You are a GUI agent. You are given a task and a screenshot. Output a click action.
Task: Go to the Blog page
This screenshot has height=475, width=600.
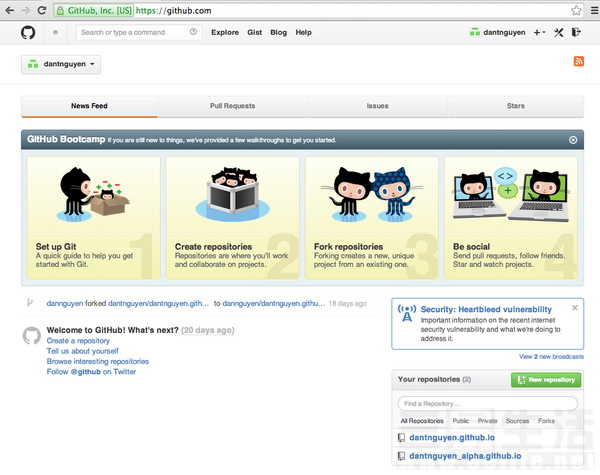279,33
